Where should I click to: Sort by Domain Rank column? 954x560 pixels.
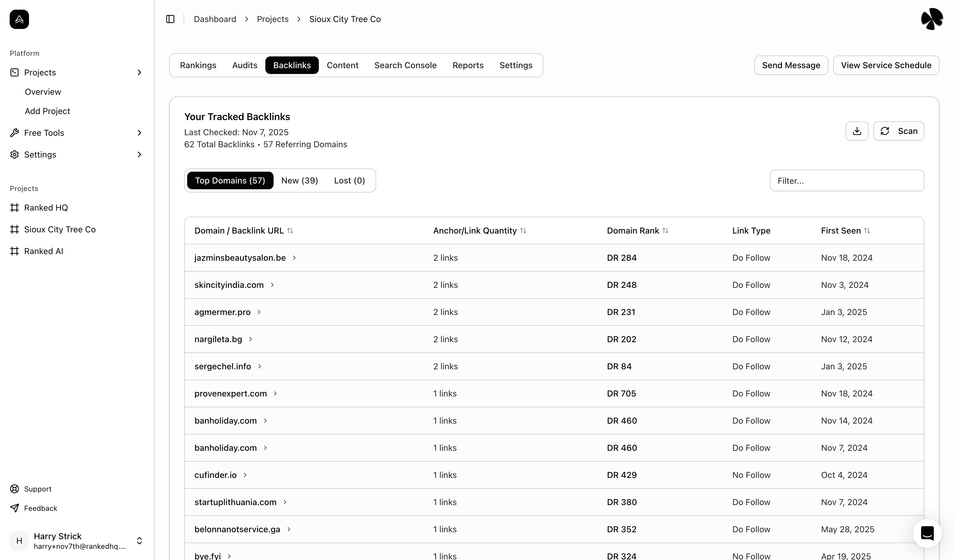(665, 231)
